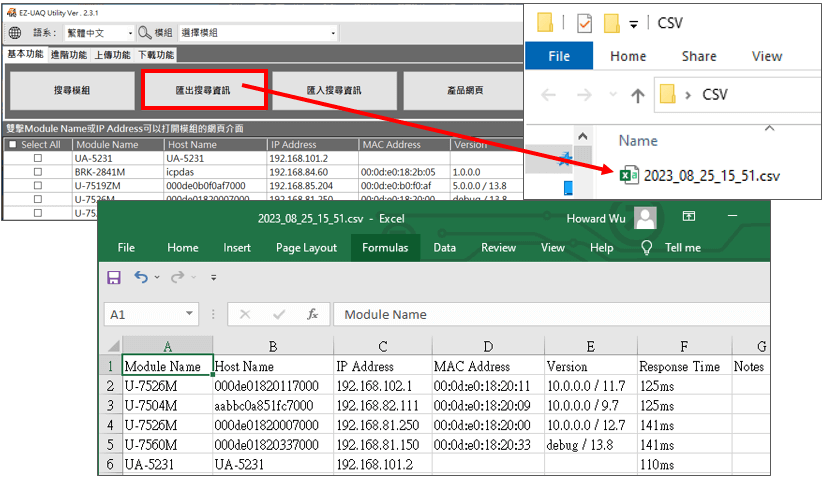The width and height of the screenshot is (825, 480).
Task: Click the Excel user account picture
Action: coord(646,218)
